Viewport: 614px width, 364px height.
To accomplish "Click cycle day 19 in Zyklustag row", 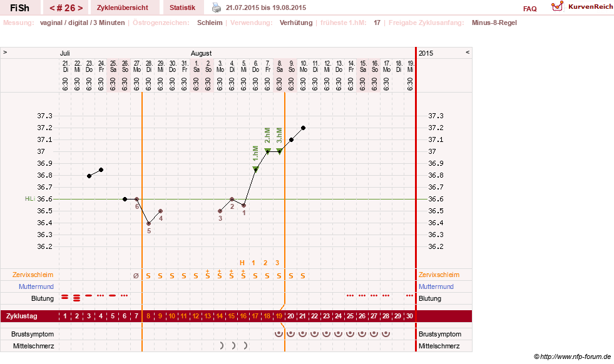I will [x=279, y=316].
